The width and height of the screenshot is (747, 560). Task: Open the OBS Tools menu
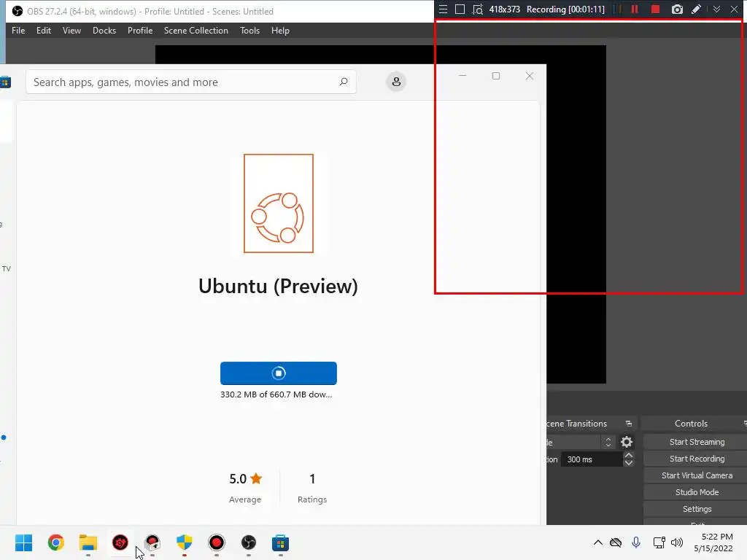point(249,31)
